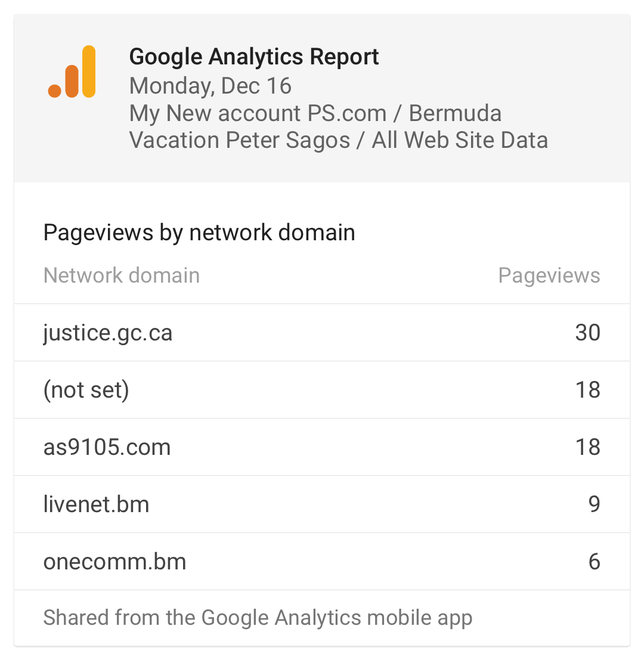Screen dimensions: 644x660
Task: Click the gray report header banner
Action: (322, 98)
